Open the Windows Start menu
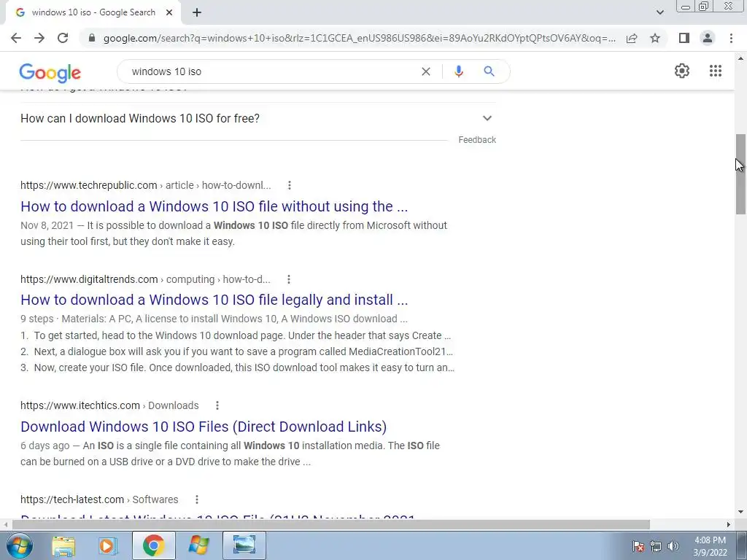This screenshot has width=747, height=560. (19, 545)
